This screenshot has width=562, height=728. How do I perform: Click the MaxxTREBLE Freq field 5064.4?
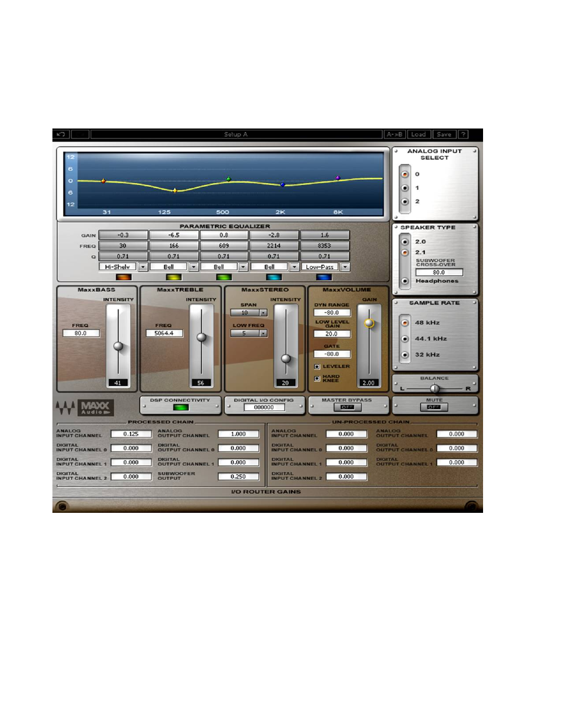(164, 334)
